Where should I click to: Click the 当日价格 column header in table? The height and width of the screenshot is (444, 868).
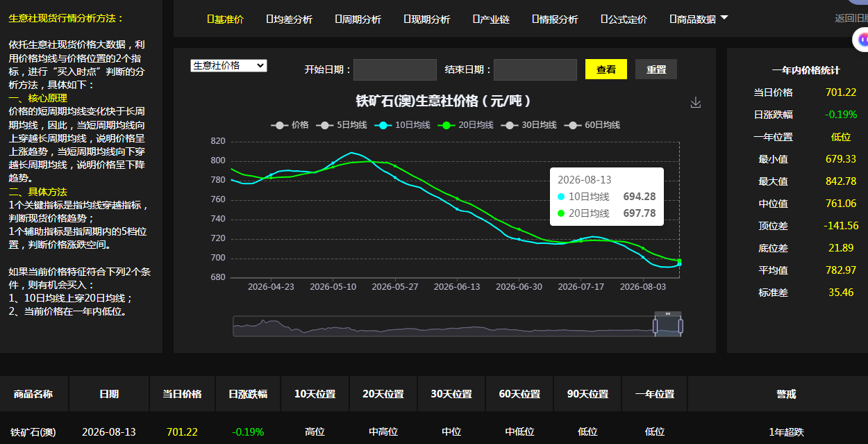tap(182, 394)
